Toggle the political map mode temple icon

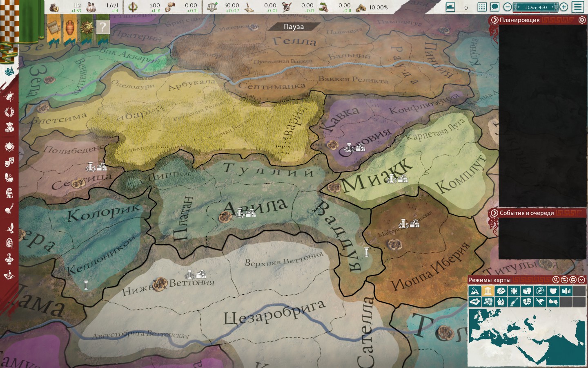[x=488, y=291]
